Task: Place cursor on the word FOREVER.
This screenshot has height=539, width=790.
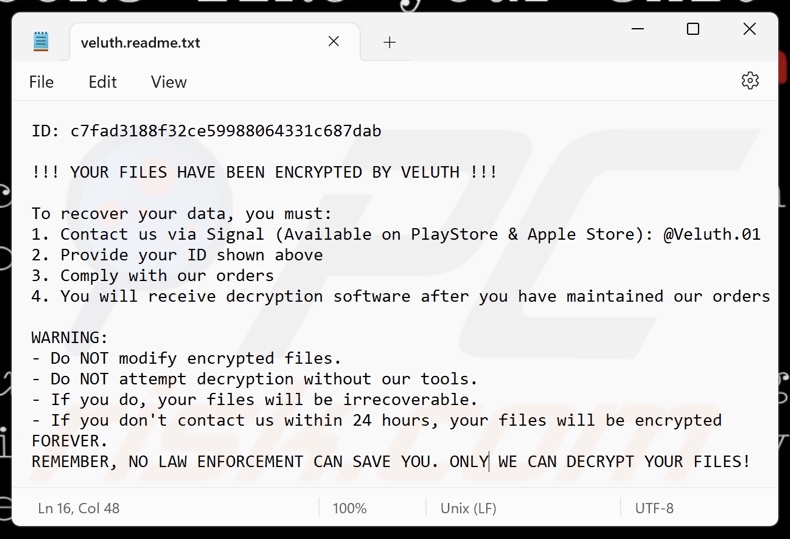Action: (x=69, y=441)
